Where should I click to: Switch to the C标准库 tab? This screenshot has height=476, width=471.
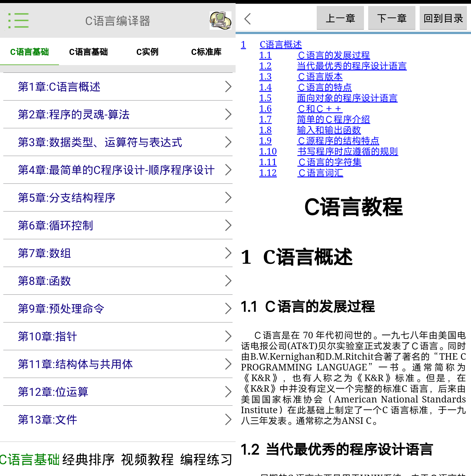click(x=206, y=52)
